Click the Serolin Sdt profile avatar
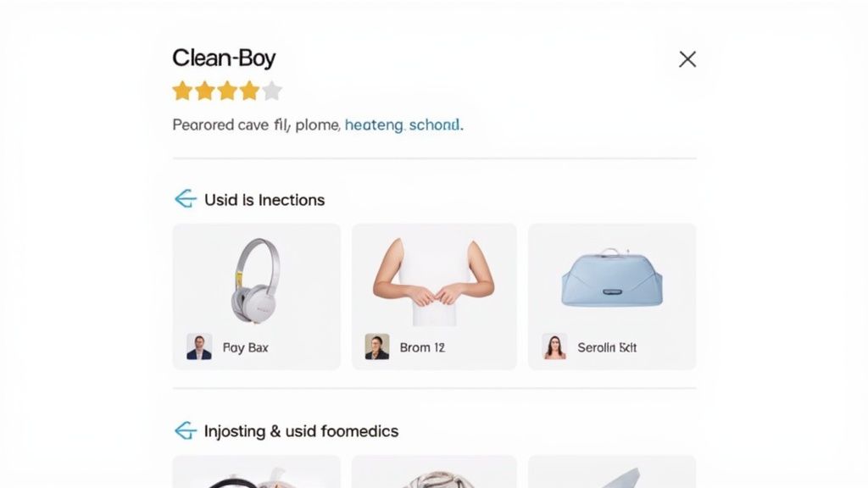The width and height of the screenshot is (868, 488). pyautogui.click(x=554, y=347)
